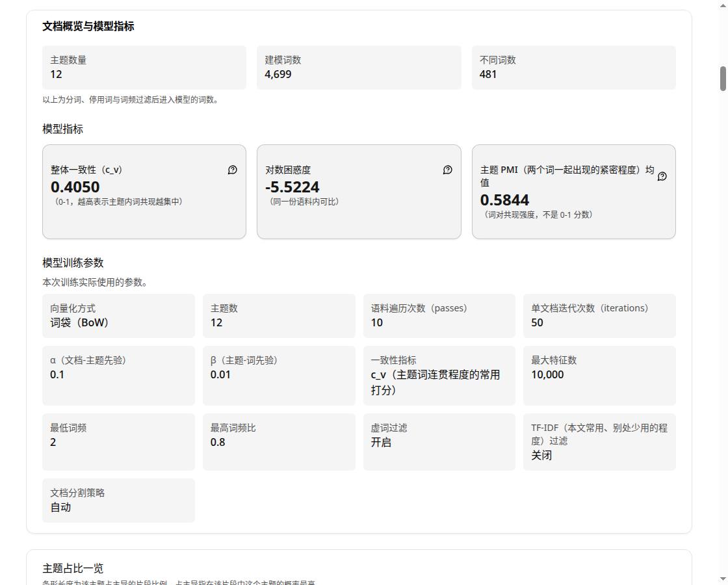
Task: Click the 虚词过滤 value 开启
Action: click(x=381, y=443)
